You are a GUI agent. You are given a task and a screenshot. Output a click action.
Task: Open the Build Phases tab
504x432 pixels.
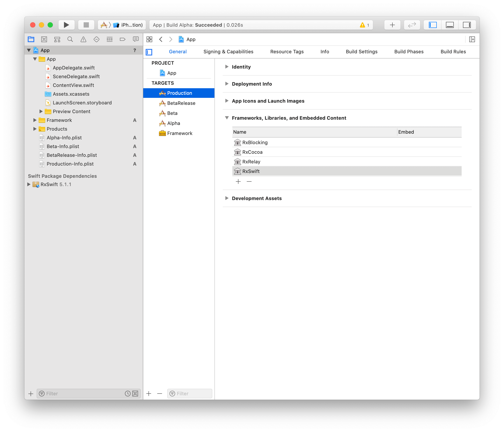pyautogui.click(x=409, y=52)
